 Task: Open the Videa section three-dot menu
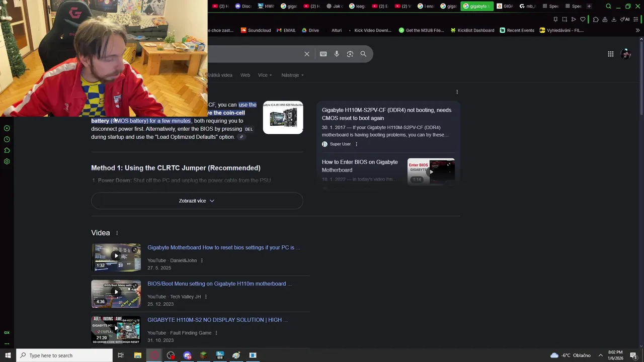[117, 233]
